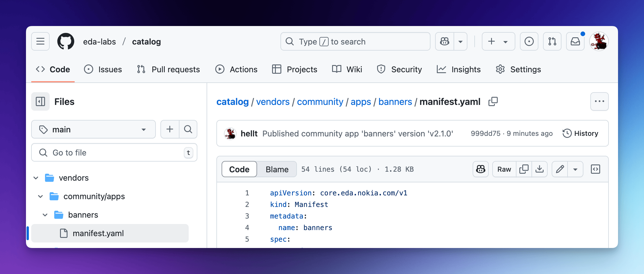Viewport: 644px width, 274px height.
Task: Edit the file with the pencil icon
Action: (560, 169)
